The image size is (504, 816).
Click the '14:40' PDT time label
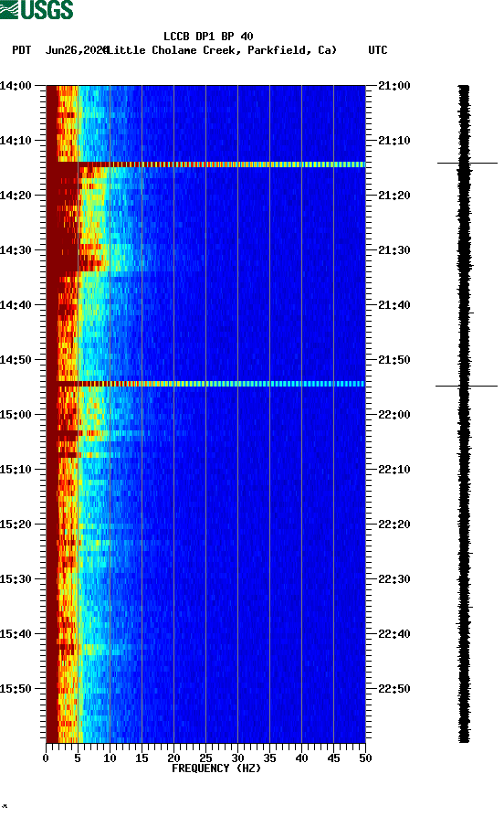pos(16,305)
